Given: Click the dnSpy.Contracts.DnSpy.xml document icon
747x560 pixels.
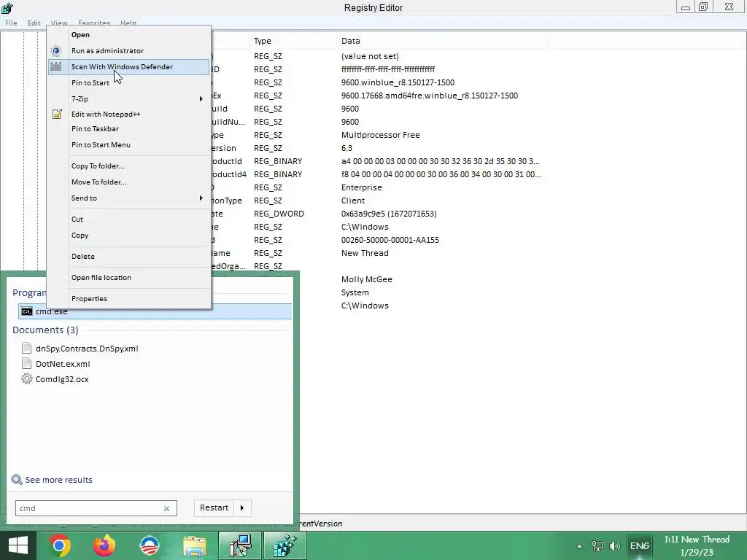Looking at the screenshot, I should (27, 348).
